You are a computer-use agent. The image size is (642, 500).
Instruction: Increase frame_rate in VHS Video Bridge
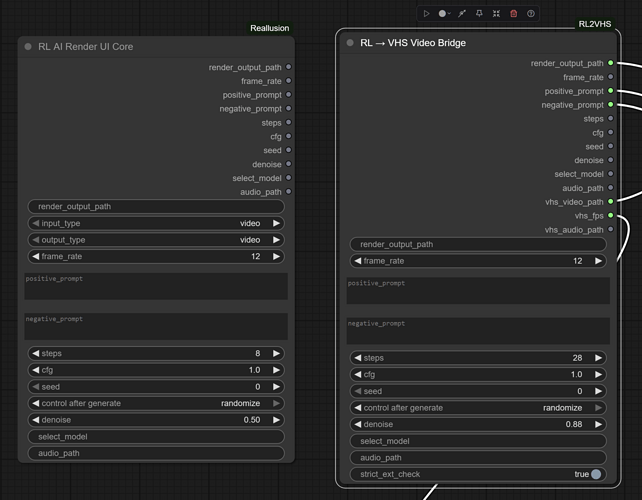point(598,261)
